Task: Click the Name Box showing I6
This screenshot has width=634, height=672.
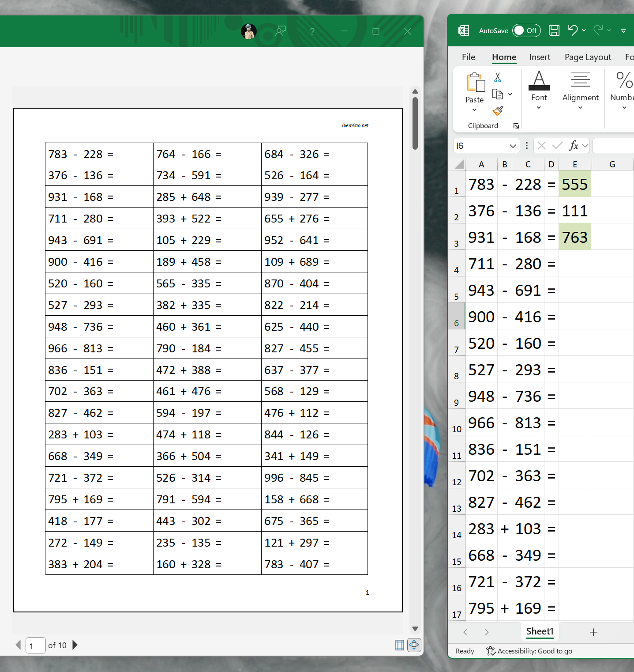Action: click(481, 146)
